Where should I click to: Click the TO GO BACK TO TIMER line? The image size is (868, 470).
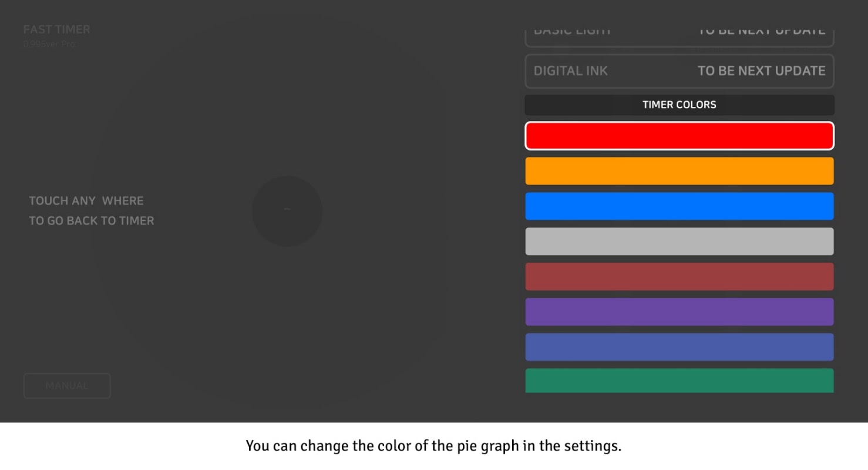(x=92, y=221)
